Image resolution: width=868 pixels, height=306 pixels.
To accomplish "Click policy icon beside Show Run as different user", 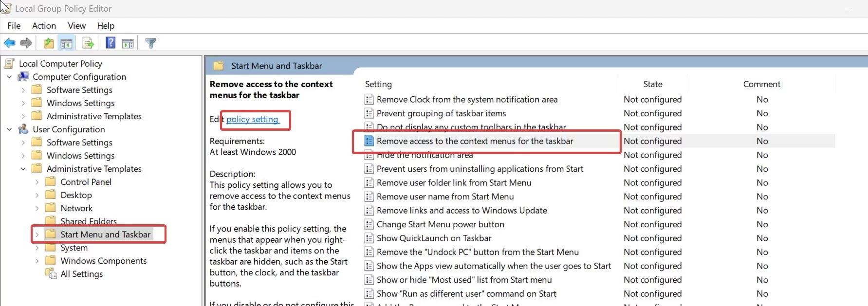I will (369, 293).
